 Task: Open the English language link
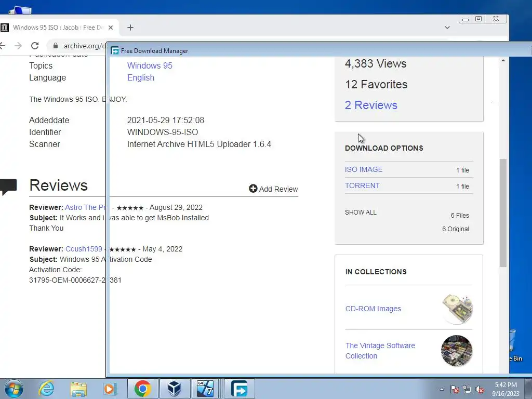click(140, 78)
